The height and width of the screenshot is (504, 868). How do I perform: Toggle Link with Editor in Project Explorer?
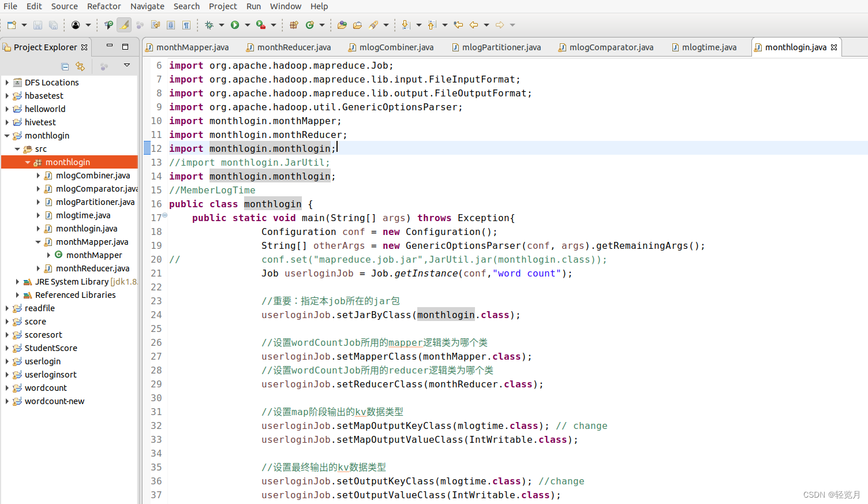click(x=80, y=66)
